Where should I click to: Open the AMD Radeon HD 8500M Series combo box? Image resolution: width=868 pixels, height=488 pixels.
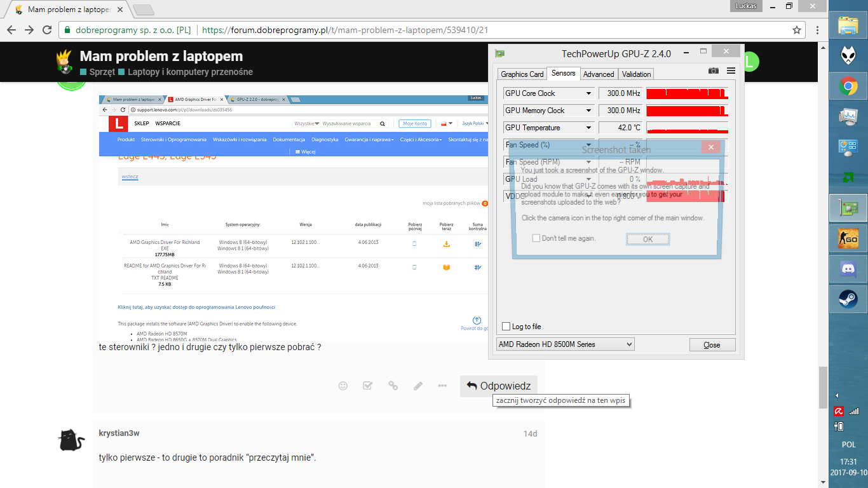565,344
